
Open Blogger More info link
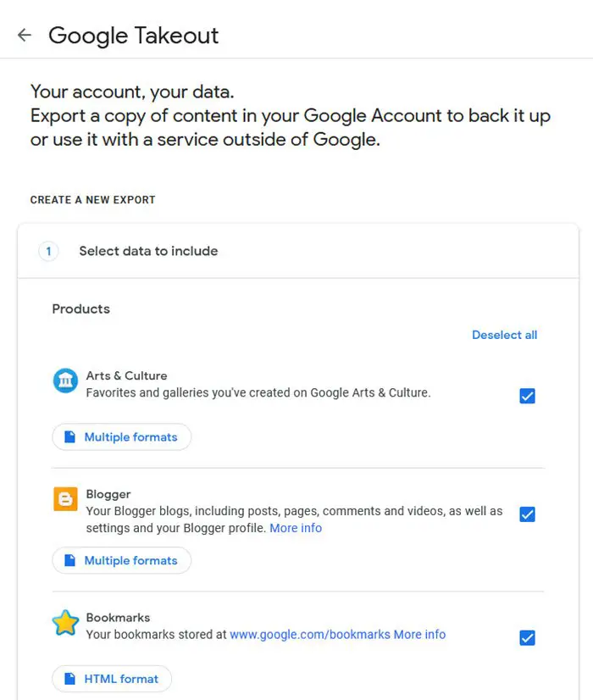coord(296,528)
